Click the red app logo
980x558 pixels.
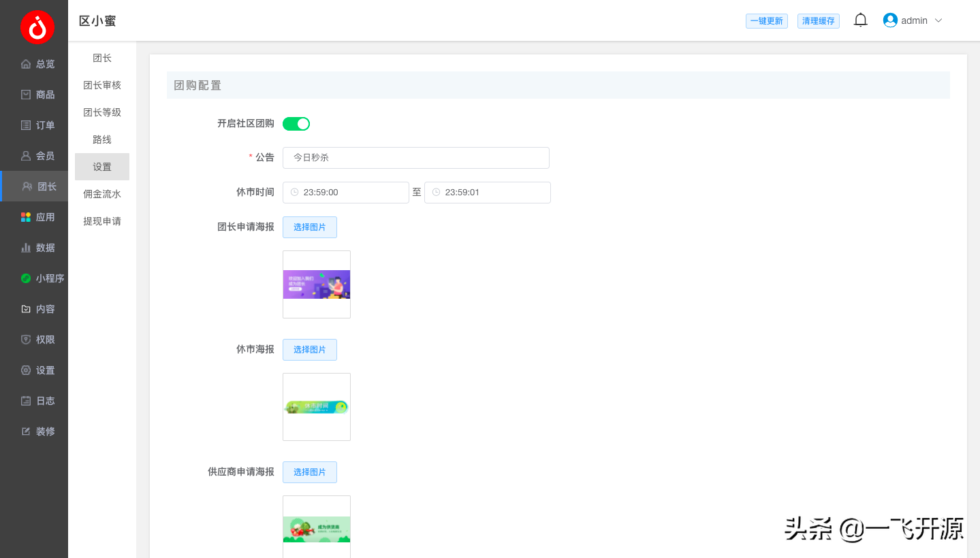[37, 27]
